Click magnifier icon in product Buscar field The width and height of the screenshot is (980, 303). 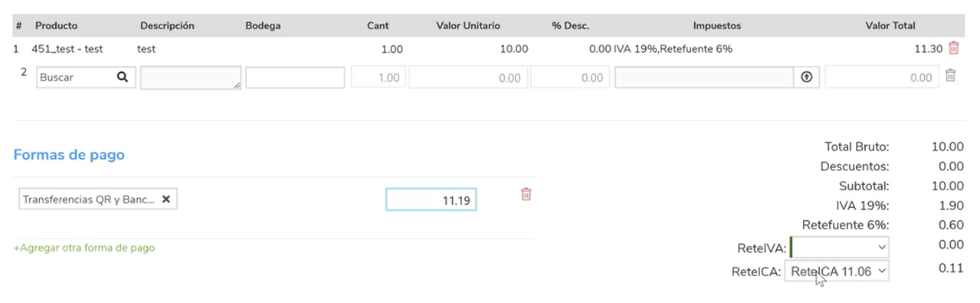[122, 77]
